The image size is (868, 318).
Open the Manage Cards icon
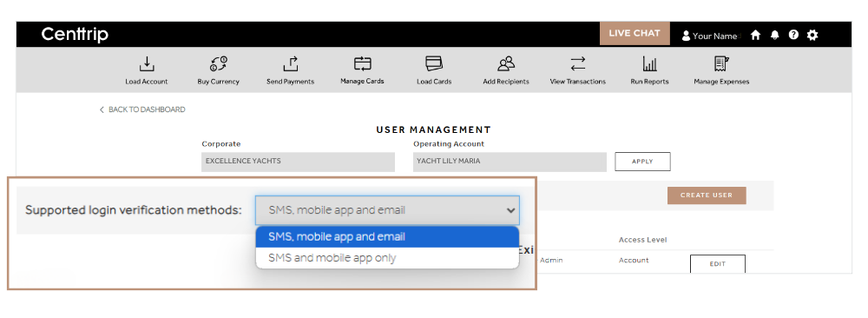(x=362, y=63)
